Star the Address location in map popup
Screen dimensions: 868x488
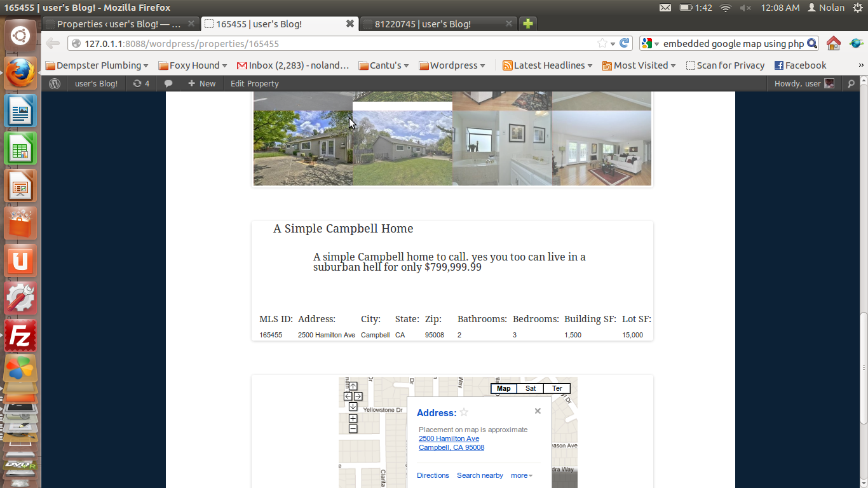[464, 412]
